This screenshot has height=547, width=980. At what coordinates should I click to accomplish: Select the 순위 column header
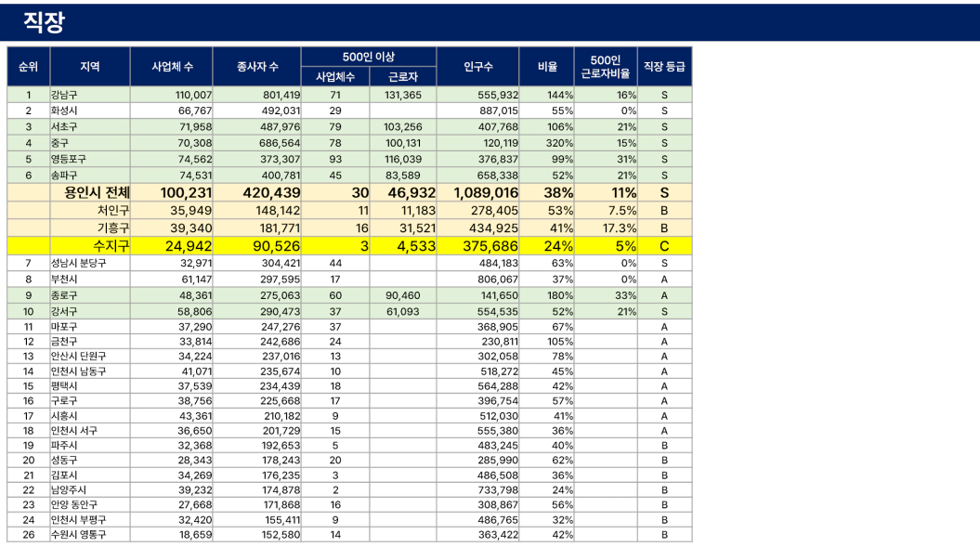(x=28, y=67)
